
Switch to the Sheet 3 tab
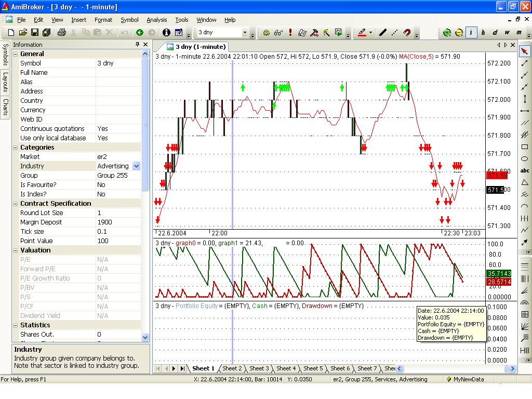click(x=259, y=368)
